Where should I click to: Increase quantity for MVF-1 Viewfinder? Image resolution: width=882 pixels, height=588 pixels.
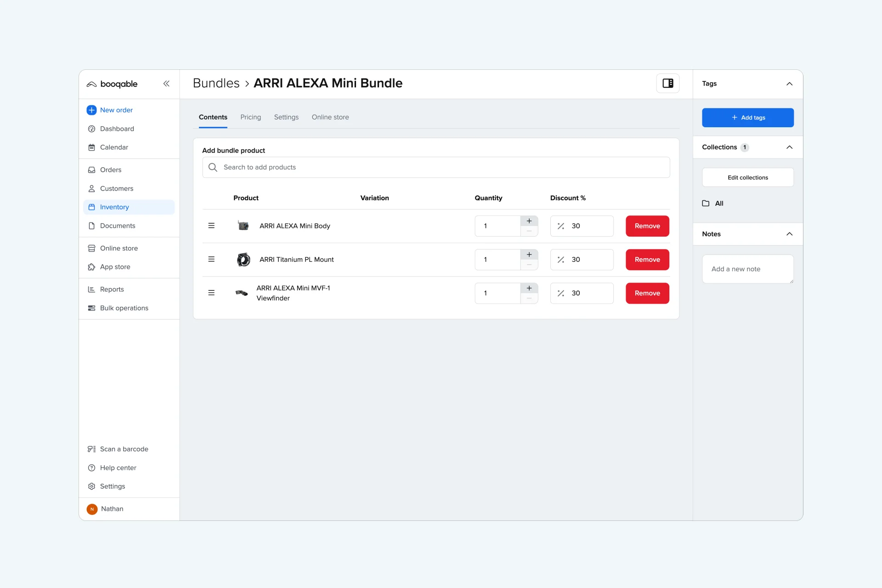point(529,288)
